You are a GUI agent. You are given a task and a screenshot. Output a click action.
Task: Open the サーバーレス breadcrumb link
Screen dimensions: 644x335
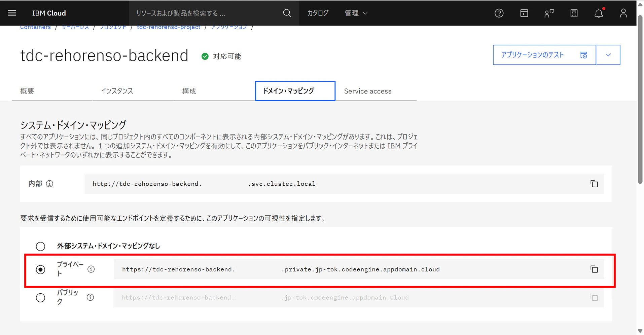[x=75, y=27]
